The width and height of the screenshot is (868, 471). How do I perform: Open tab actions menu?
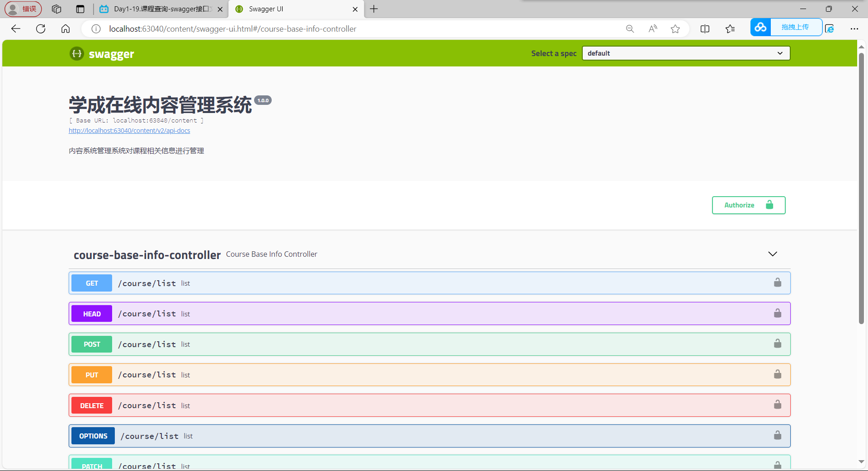(80, 9)
